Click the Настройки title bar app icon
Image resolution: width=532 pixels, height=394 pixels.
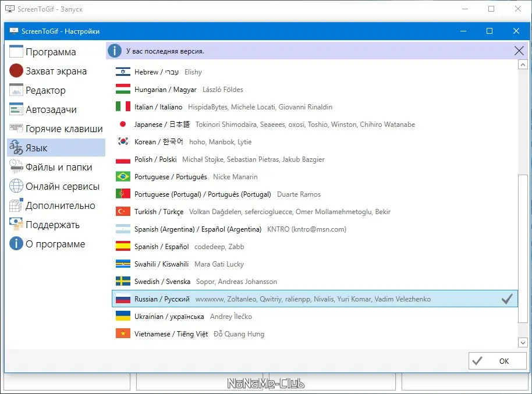click(13, 31)
